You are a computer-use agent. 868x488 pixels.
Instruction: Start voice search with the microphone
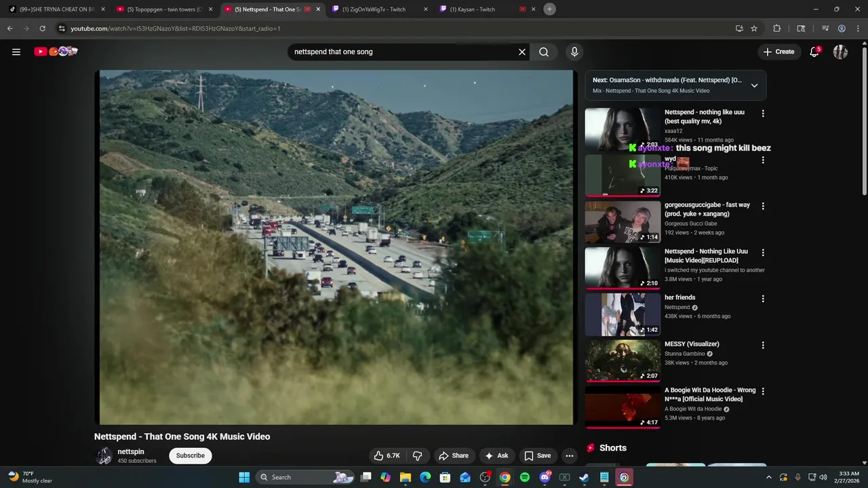tap(574, 52)
